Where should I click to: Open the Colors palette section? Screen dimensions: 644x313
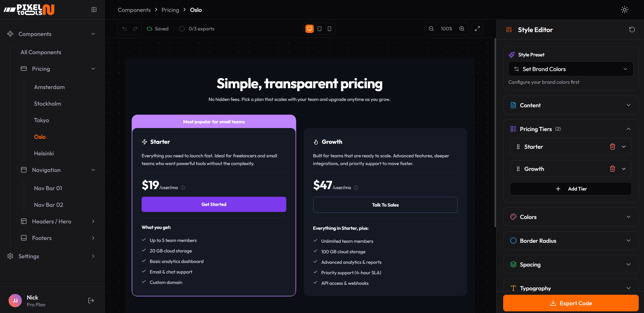click(571, 217)
